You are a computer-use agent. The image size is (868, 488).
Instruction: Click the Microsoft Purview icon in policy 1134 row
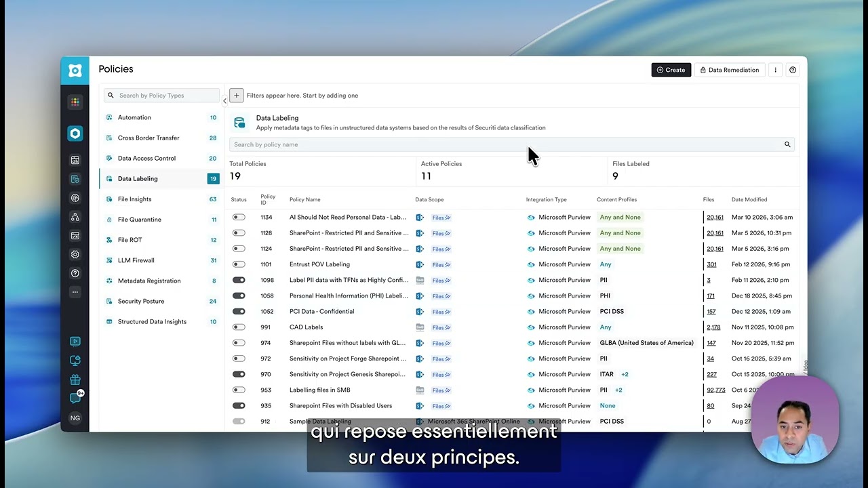point(531,218)
